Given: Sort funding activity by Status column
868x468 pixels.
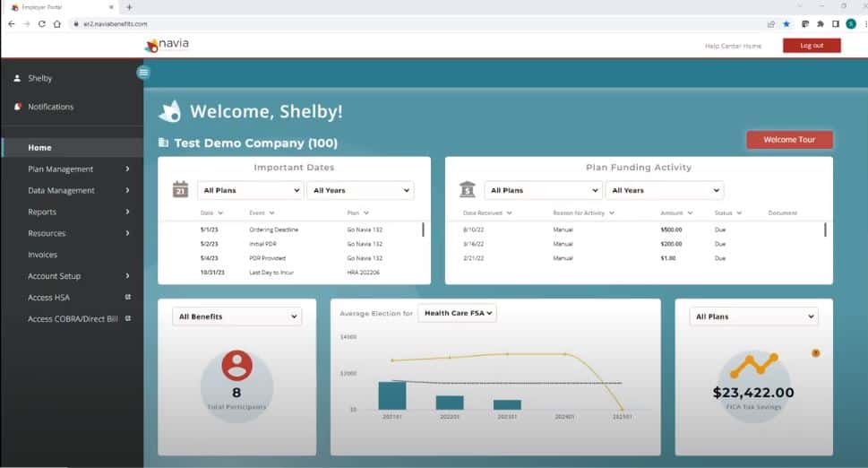Looking at the screenshot, I should [728, 212].
